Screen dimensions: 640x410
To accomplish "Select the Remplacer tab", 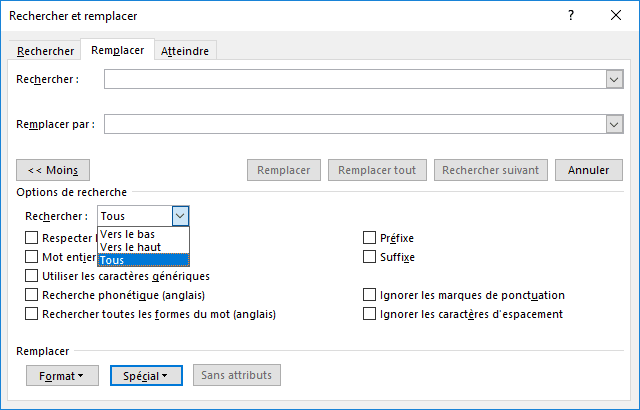I will [x=118, y=50].
